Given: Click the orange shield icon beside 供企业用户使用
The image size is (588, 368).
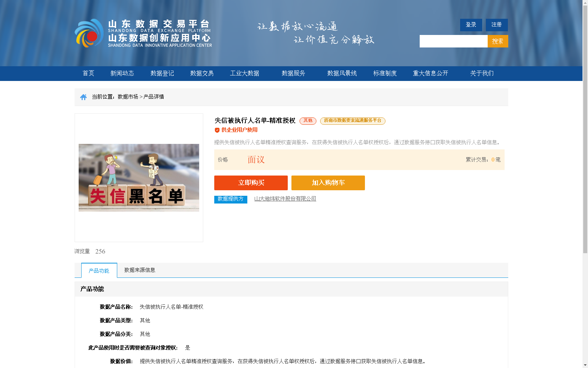Looking at the screenshot, I should [x=217, y=130].
